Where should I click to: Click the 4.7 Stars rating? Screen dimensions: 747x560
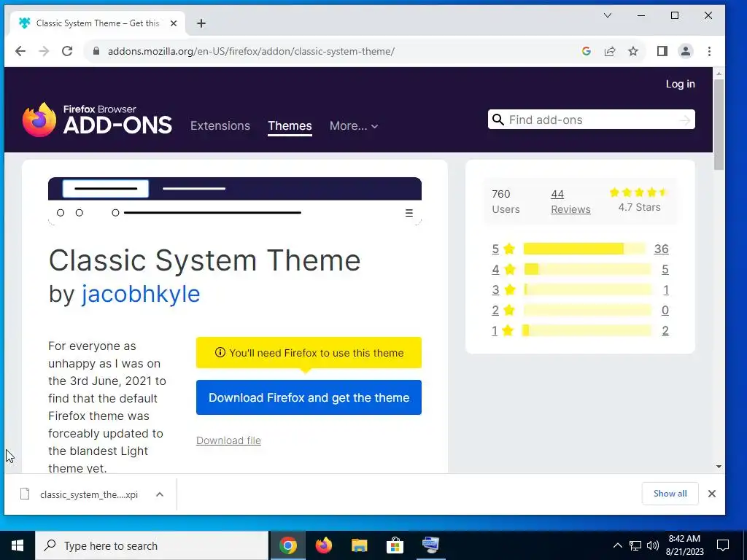tap(639, 200)
